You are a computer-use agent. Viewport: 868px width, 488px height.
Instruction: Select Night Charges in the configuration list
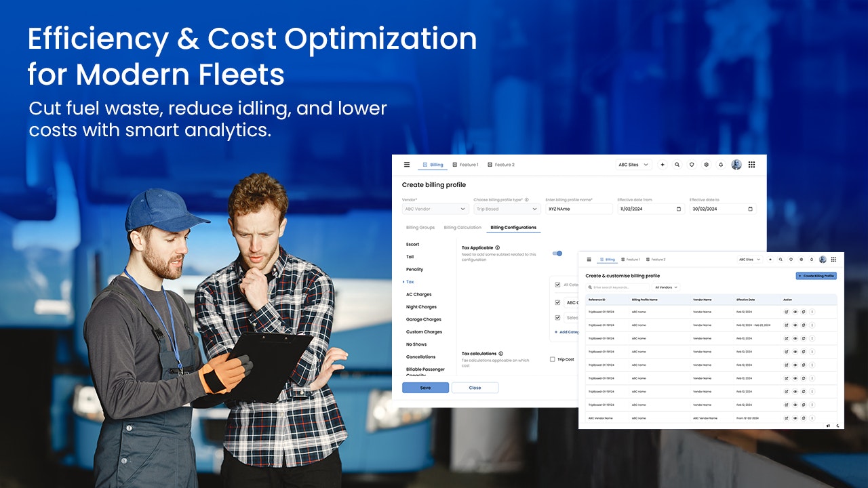[x=421, y=307]
